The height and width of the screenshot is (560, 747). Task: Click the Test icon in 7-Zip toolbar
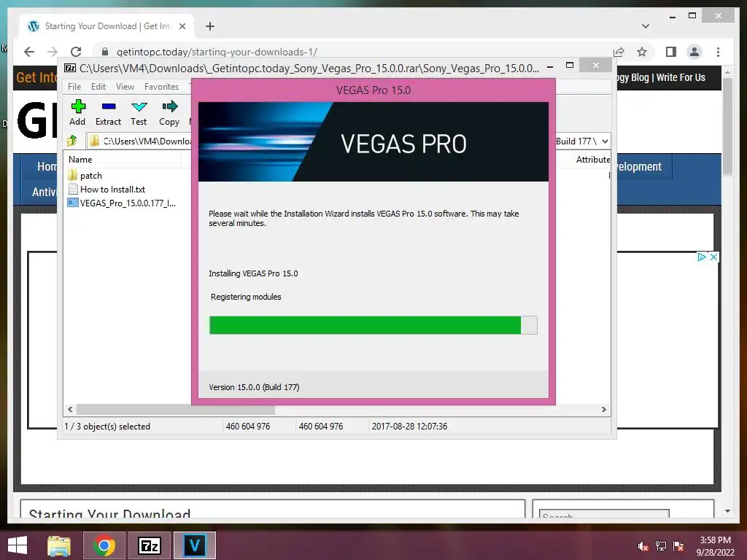pyautogui.click(x=139, y=113)
